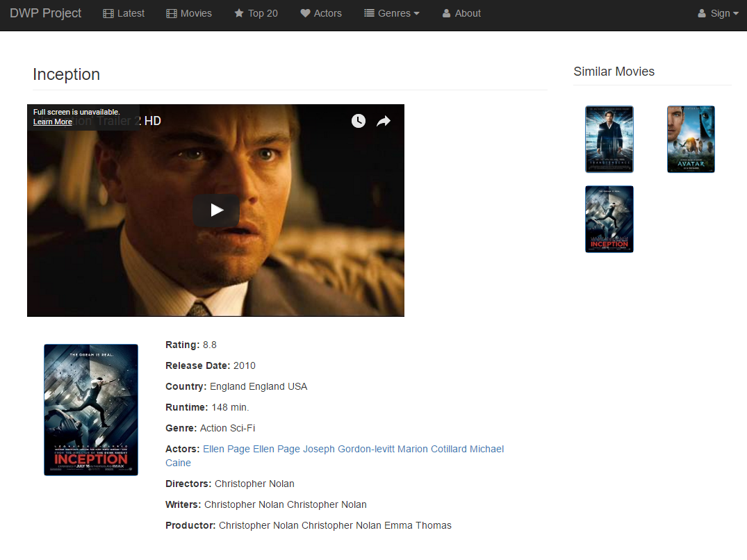Open Avatar poster in Similar Movies
Viewport: 747px width, 560px height.
pos(691,139)
